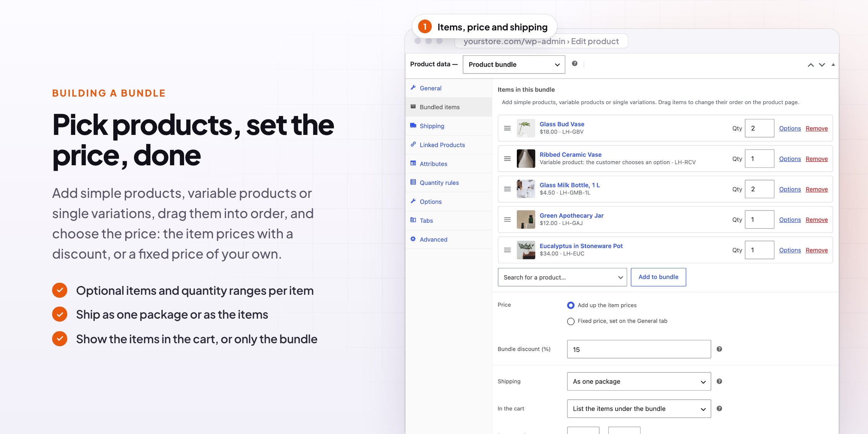
Task: Click the truck icon beside Shipping
Action: pyautogui.click(x=413, y=125)
